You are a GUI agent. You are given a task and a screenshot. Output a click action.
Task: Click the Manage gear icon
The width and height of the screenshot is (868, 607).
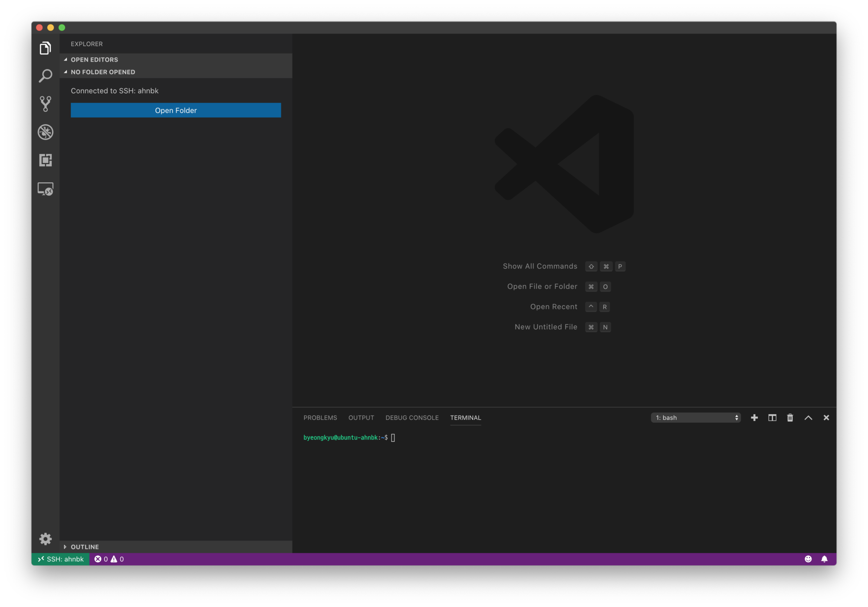(45, 538)
